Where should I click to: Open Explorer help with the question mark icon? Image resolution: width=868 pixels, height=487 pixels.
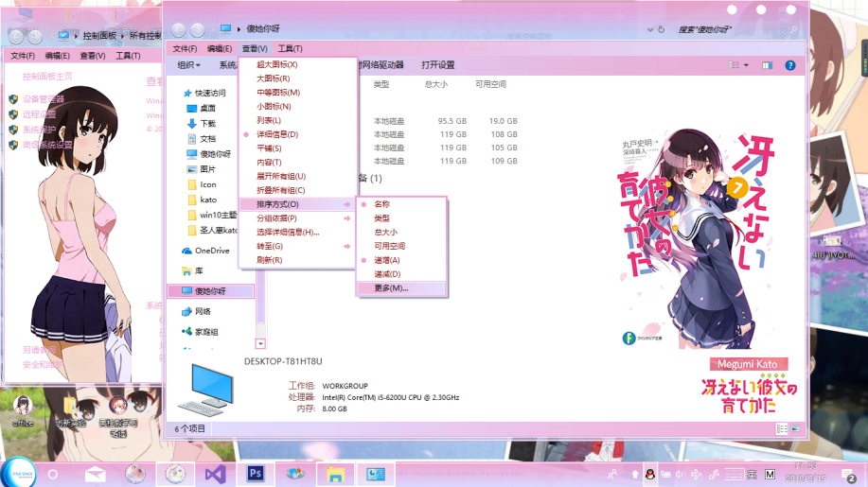tap(790, 65)
